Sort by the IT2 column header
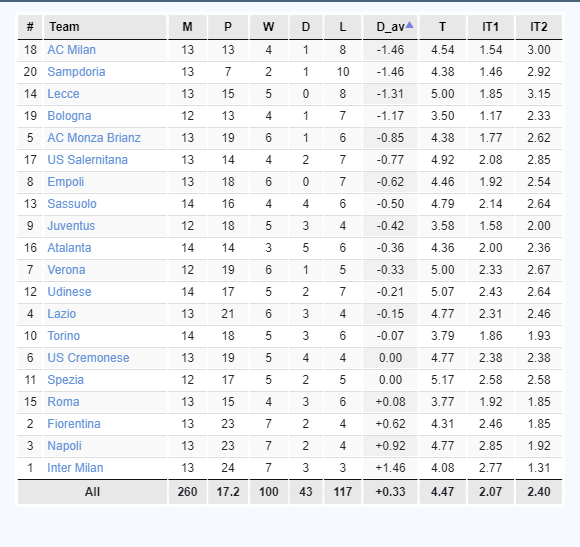Image resolution: width=580 pixels, height=547 pixels. (x=539, y=27)
